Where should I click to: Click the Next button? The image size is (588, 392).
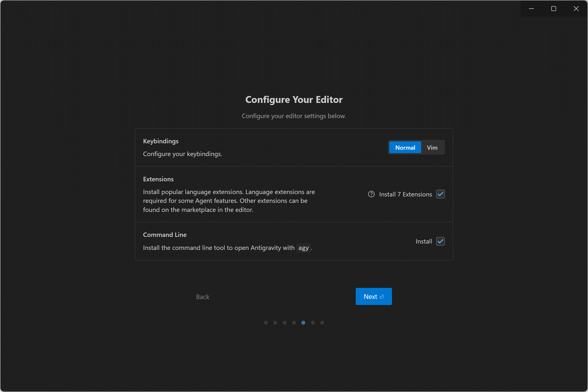[373, 296]
